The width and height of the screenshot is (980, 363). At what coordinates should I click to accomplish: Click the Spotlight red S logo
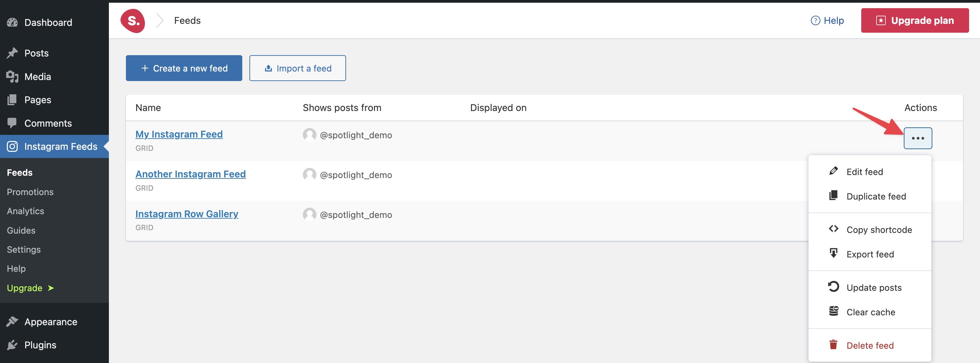132,20
